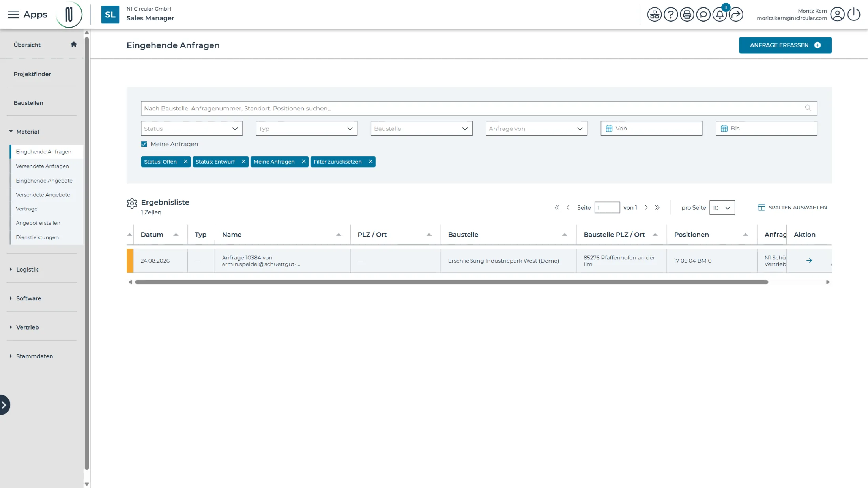Sort by the Datum column header
Image resolution: width=868 pixels, height=488 pixels.
coord(159,234)
